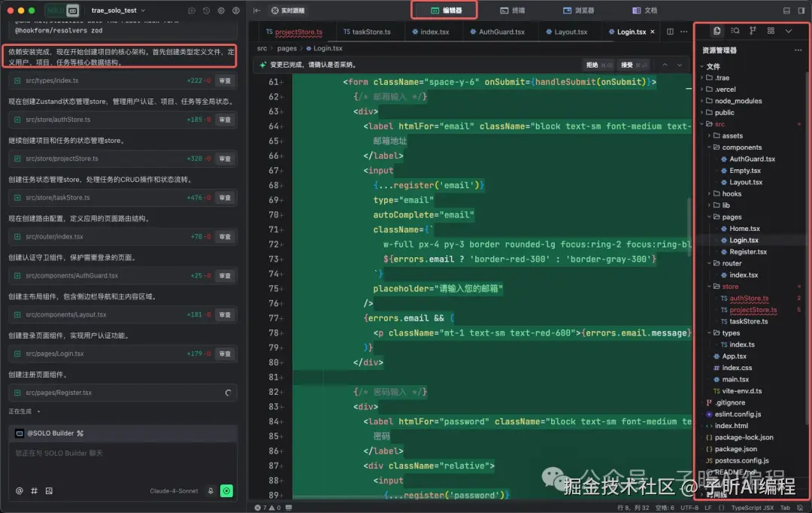Viewport: 812px width, 513px height.
Task: Toggle the bottom panel layout icon
Action: 786,11
